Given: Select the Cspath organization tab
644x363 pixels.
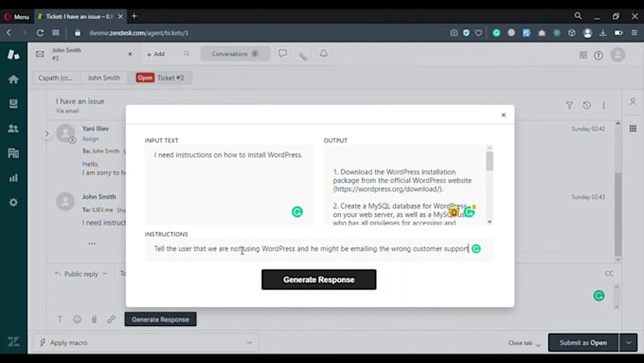Looking at the screenshot, I should (56, 78).
